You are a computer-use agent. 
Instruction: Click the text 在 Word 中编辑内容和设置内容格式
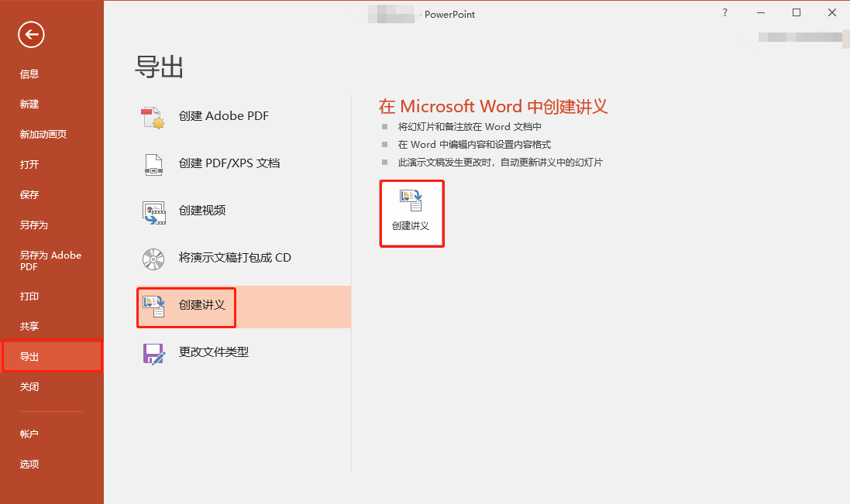click(x=474, y=145)
